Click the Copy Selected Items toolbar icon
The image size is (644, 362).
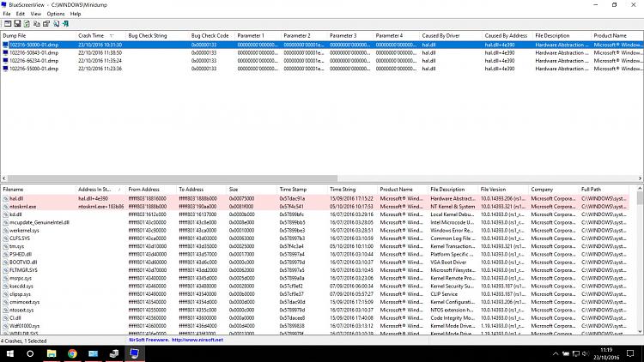click(37, 24)
